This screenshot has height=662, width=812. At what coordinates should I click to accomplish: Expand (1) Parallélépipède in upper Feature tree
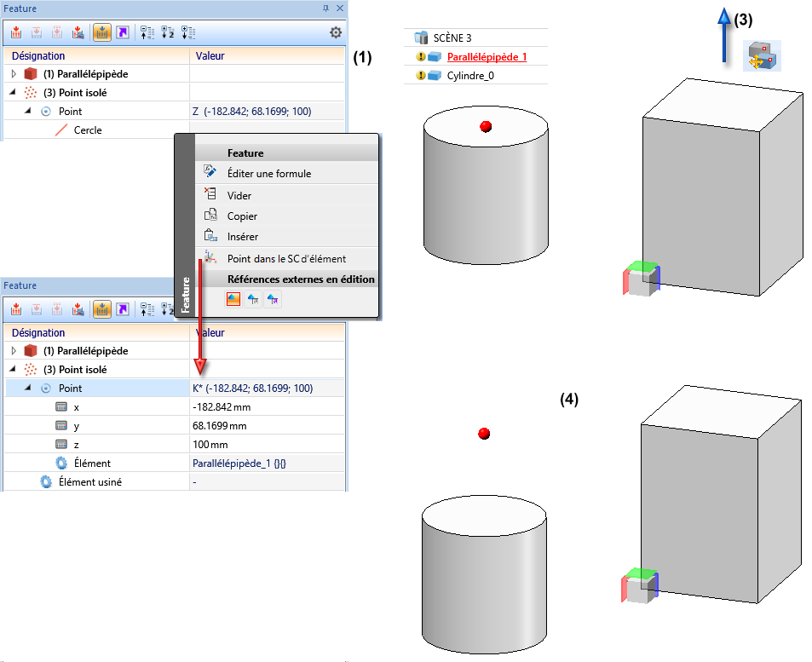point(14,74)
